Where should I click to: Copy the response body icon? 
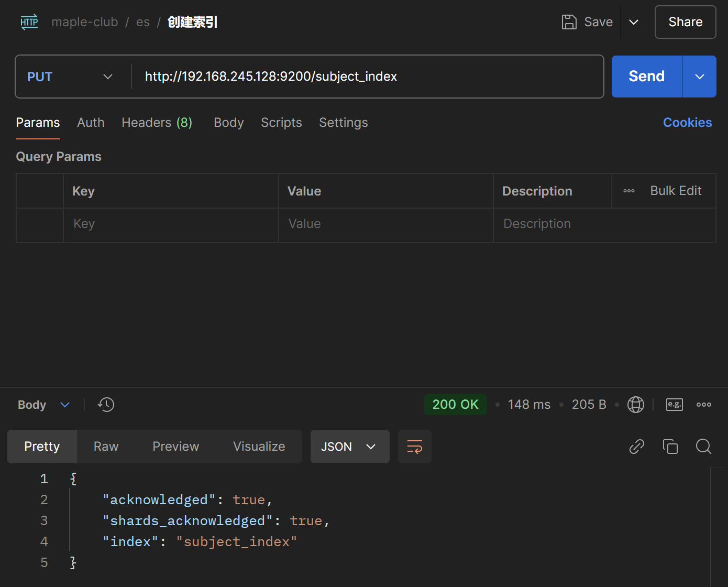670,447
